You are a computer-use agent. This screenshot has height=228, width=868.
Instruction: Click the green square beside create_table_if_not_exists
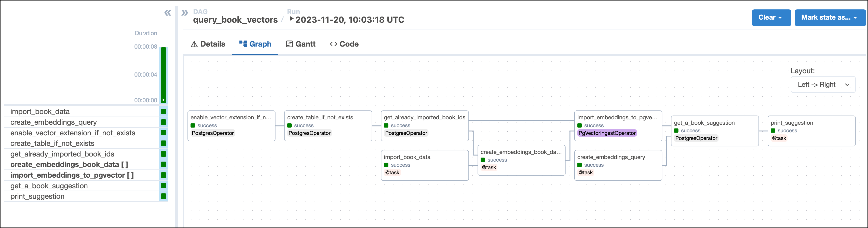pos(164,143)
